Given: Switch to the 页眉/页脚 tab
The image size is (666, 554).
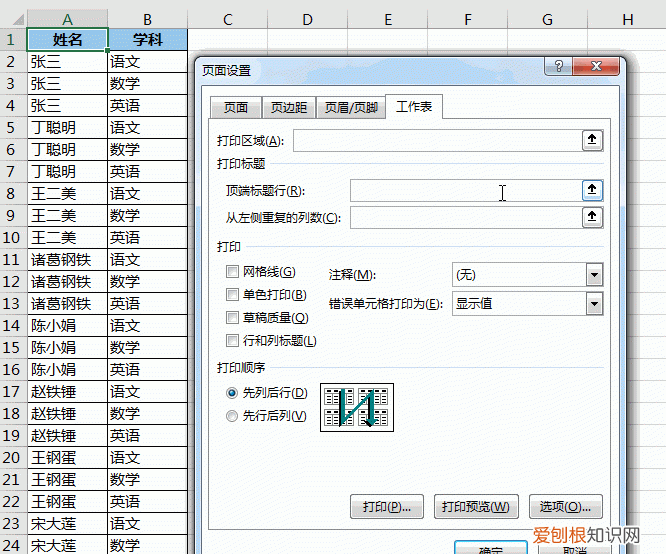Looking at the screenshot, I should click(x=351, y=107).
